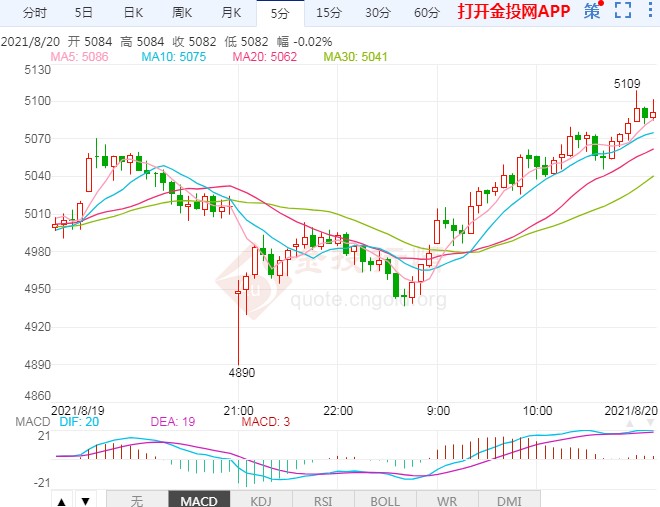The width and height of the screenshot is (660, 507).
Task: Switch to the 30分 interval chart
Action: coord(377,13)
